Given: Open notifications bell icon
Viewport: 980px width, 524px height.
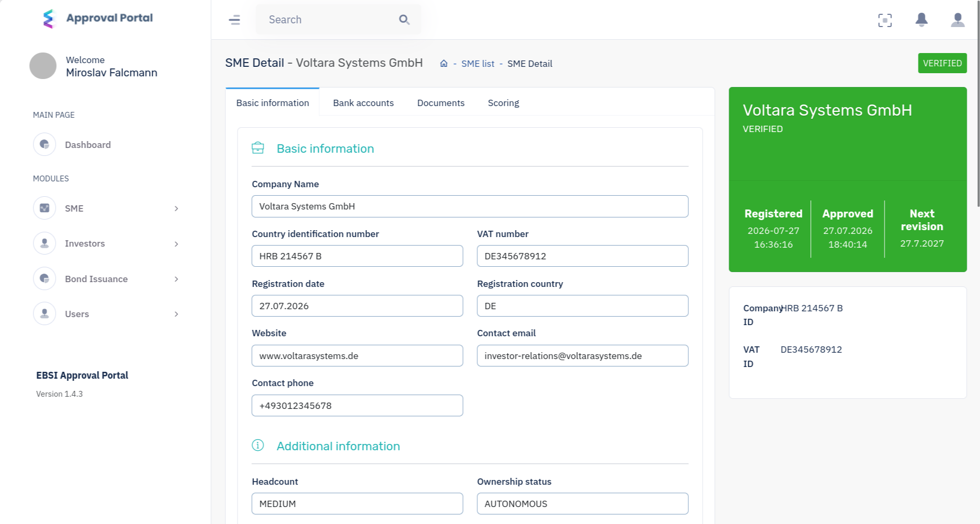Looking at the screenshot, I should click(x=922, y=20).
